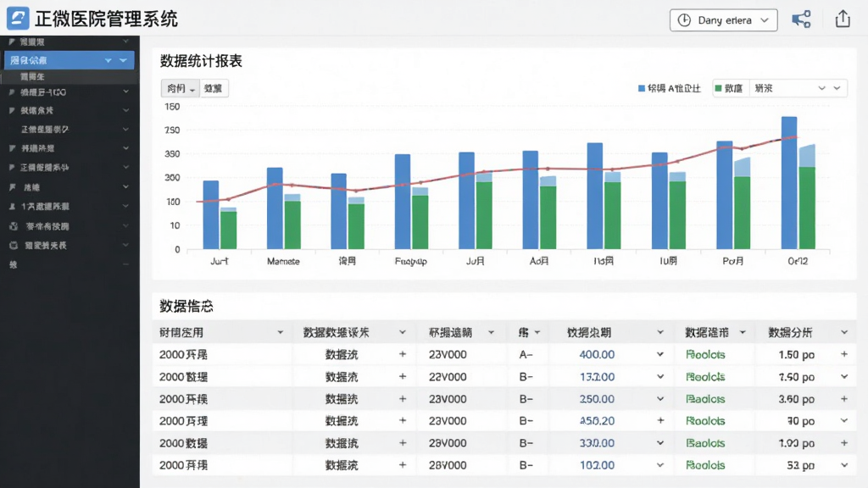Click the clock icon in Dany eriera button

pyautogui.click(x=684, y=20)
